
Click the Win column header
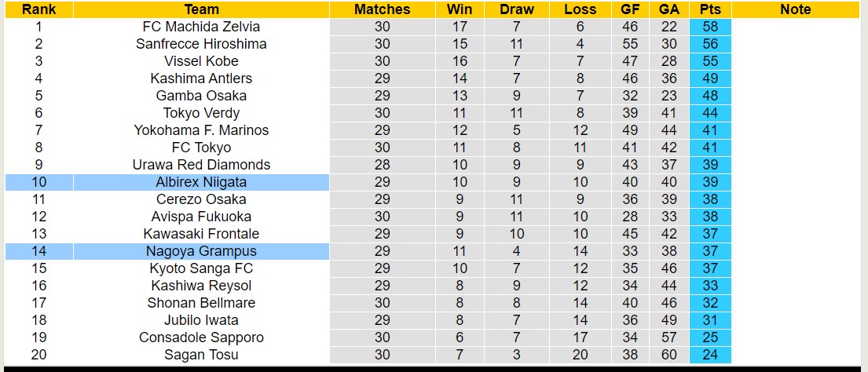(x=460, y=9)
